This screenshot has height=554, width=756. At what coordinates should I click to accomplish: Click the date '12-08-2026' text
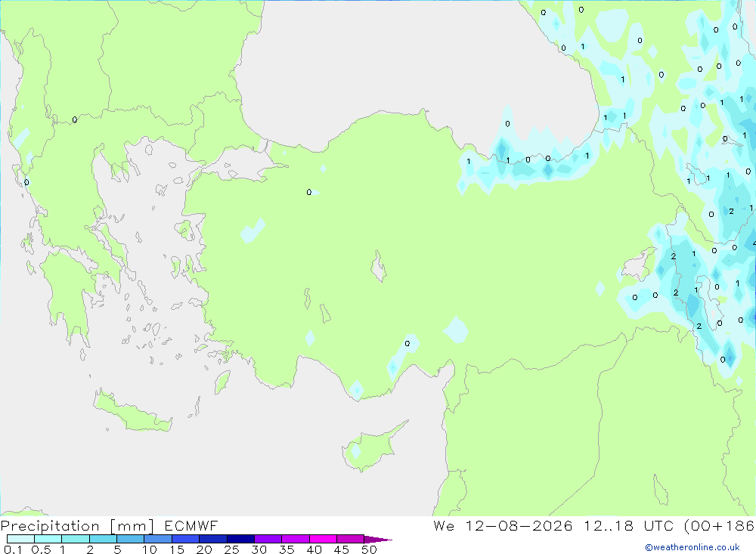pyautogui.click(x=519, y=526)
